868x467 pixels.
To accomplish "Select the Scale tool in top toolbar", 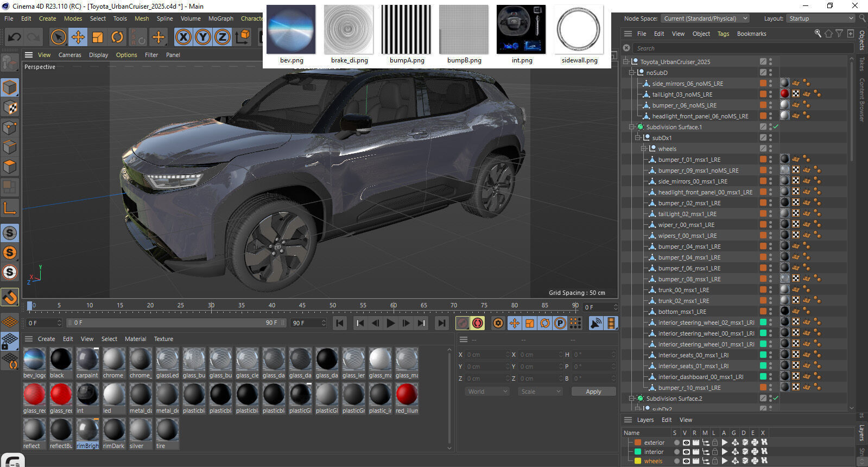I will (98, 37).
